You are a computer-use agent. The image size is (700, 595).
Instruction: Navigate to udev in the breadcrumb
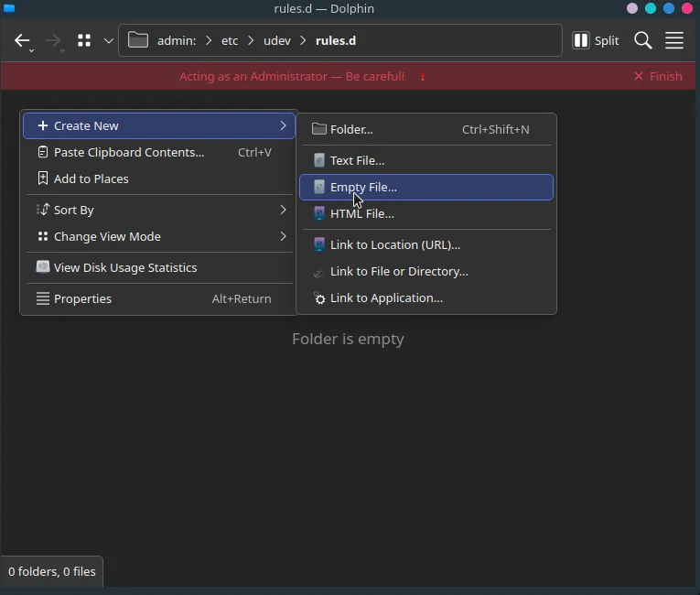(x=276, y=40)
